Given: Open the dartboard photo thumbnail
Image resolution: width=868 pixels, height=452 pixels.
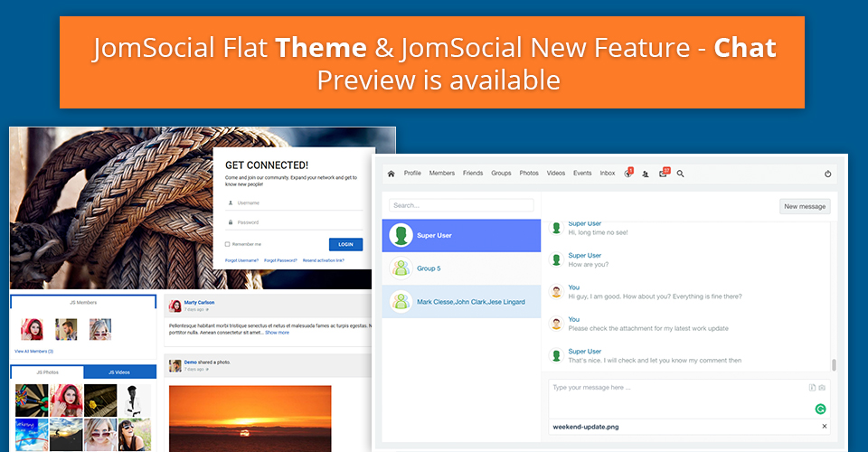Looking at the screenshot, I should (x=32, y=400).
